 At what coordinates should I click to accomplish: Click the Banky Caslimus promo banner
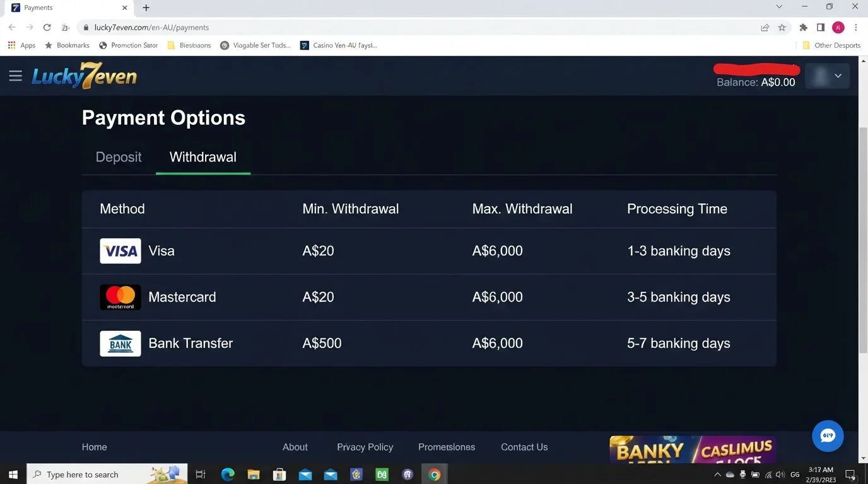point(693,450)
